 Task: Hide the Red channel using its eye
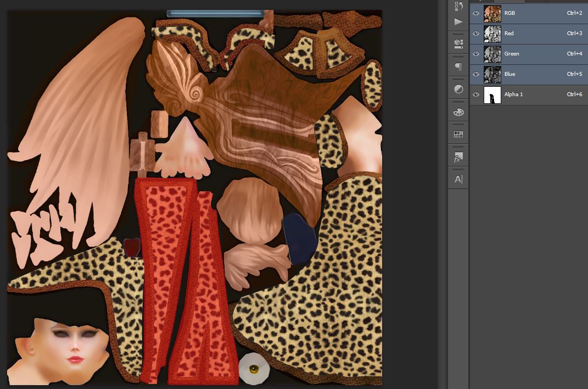(476, 34)
